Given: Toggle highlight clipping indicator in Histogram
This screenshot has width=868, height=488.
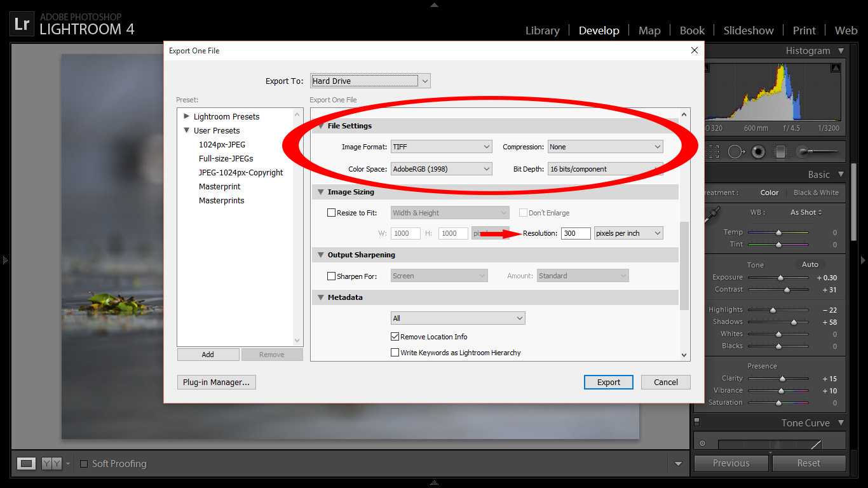Looking at the screenshot, I should (x=836, y=67).
